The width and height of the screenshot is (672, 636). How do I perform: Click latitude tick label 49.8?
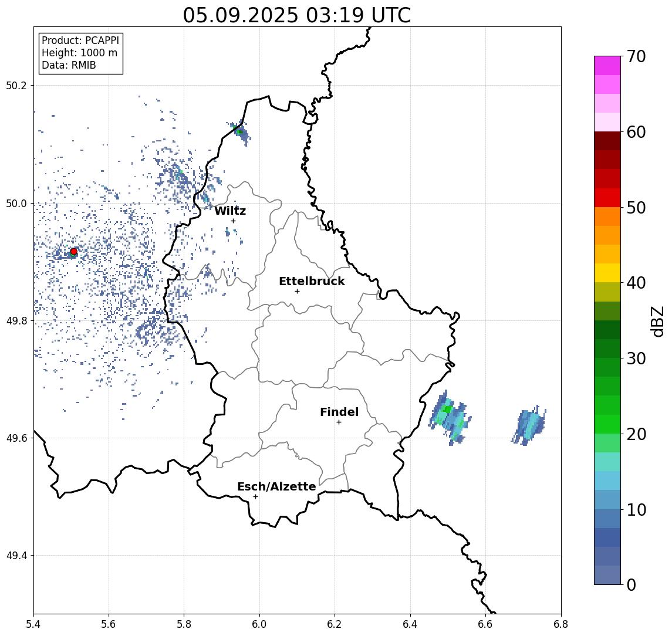(16, 320)
